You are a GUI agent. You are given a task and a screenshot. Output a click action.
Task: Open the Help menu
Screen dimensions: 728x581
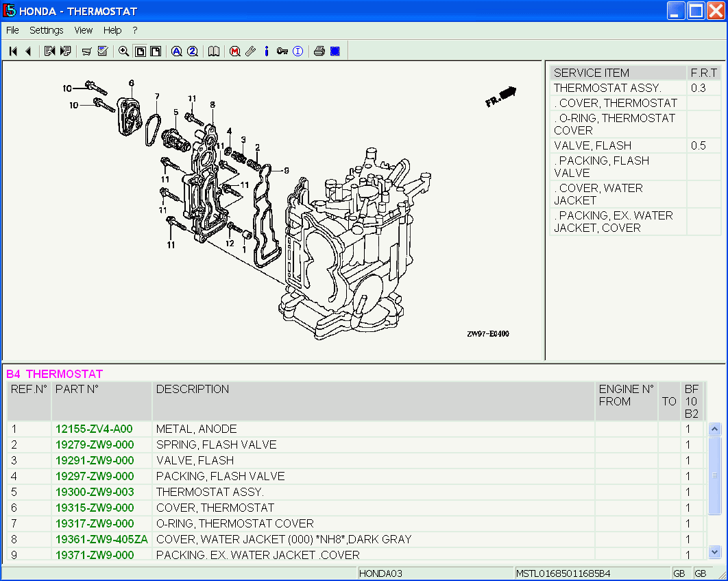point(112,30)
